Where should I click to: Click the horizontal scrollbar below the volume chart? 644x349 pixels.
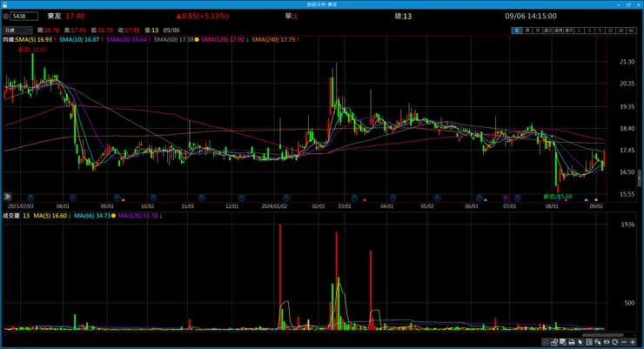[x=602, y=335]
